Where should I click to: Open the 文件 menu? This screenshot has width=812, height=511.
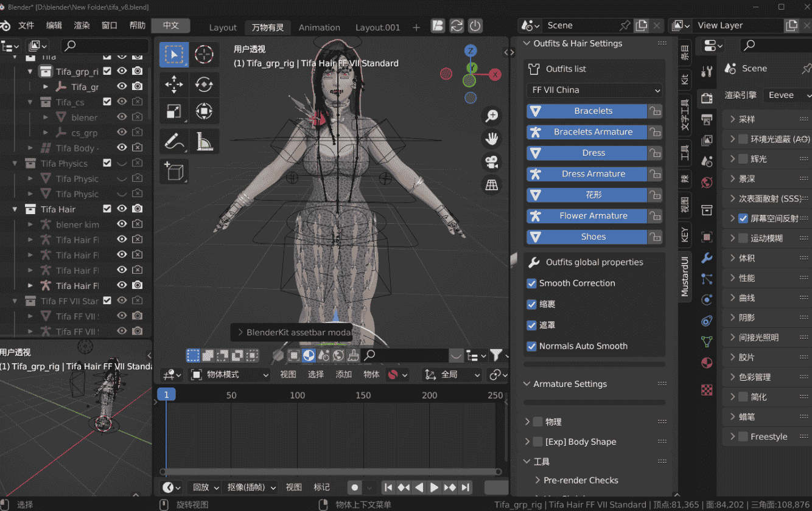(x=26, y=26)
